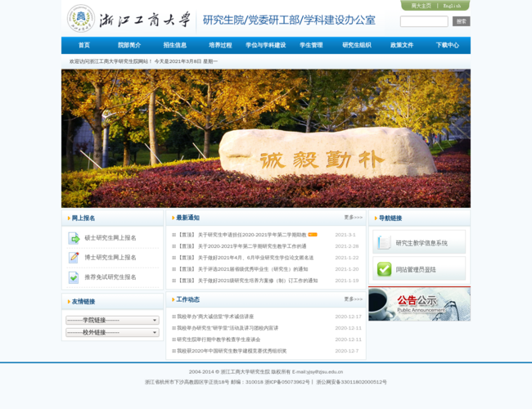Click 更多 in 工作动态 section

click(x=354, y=299)
